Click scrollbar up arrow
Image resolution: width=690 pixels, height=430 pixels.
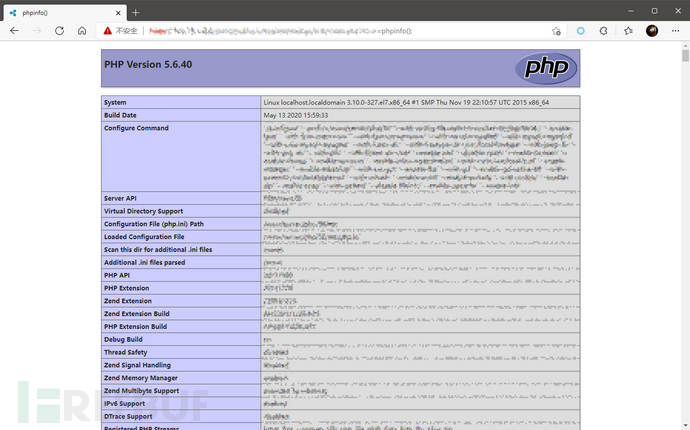[x=686, y=45]
